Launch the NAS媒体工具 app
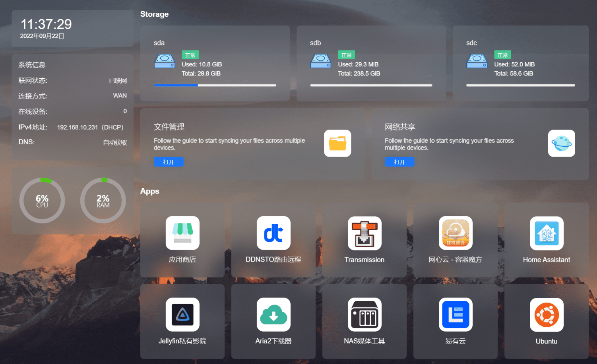This screenshot has height=364, width=597. click(365, 314)
